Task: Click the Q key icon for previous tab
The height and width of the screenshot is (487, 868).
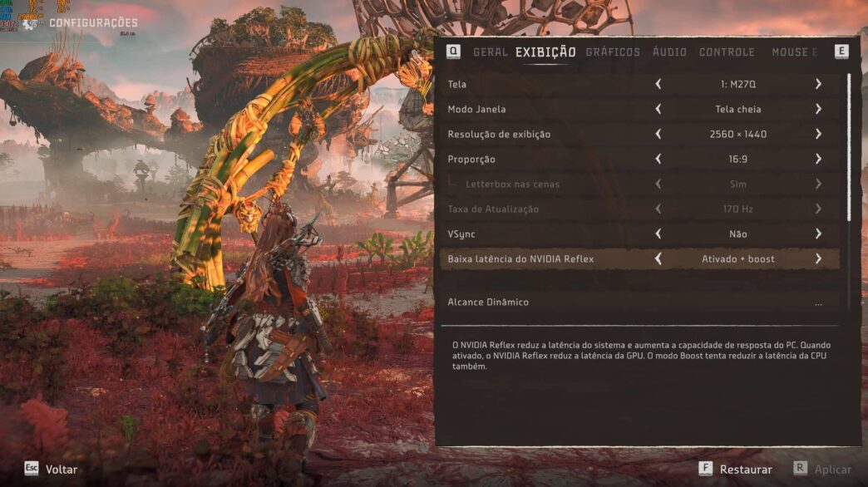Action: [453, 52]
